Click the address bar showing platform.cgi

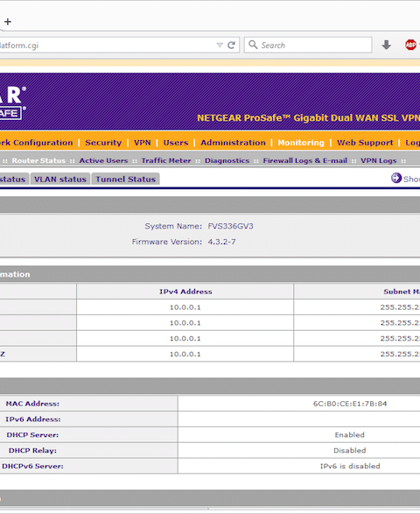pos(119,45)
